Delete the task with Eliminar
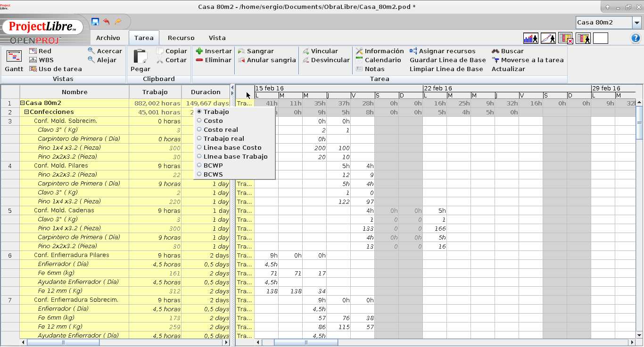This screenshot has height=347, width=644. pyautogui.click(x=214, y=60)
